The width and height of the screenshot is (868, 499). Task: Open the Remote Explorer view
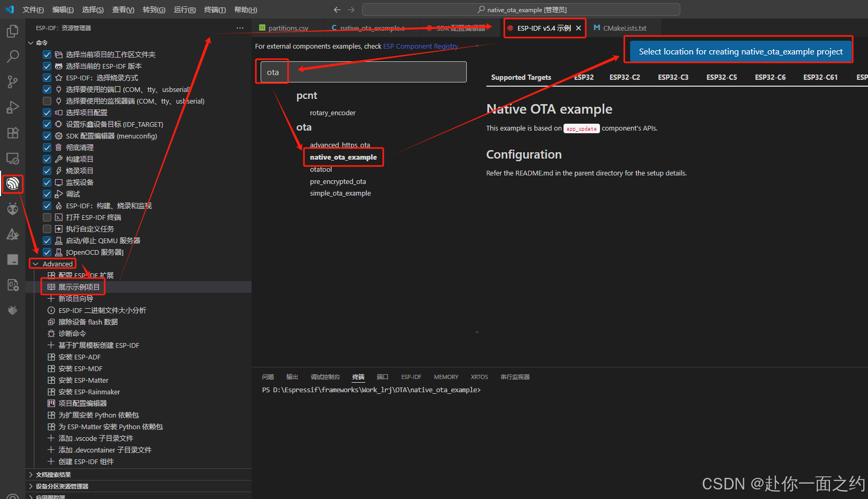pyautogui.click(x=13, y=158)
